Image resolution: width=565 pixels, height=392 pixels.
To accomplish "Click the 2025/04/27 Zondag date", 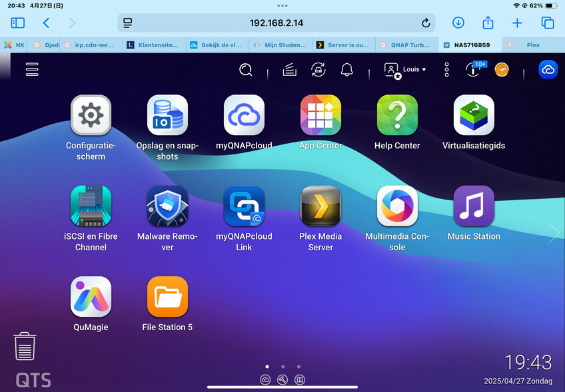I will click(x=518, y=381).
